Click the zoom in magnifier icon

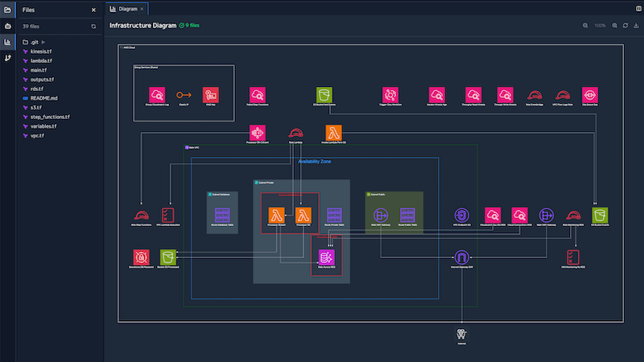coord(614,26)
